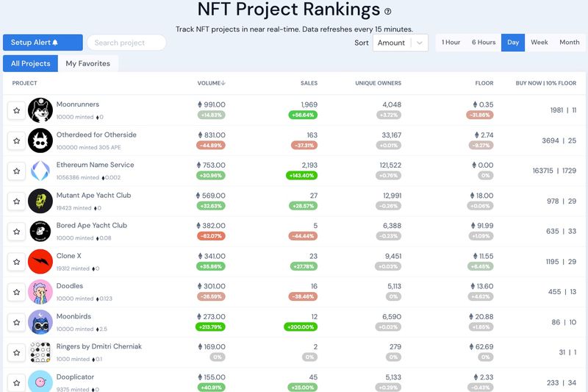Toggle favorite star for Clone X
The image size is (588, 392).
click(x=16, y=262)
